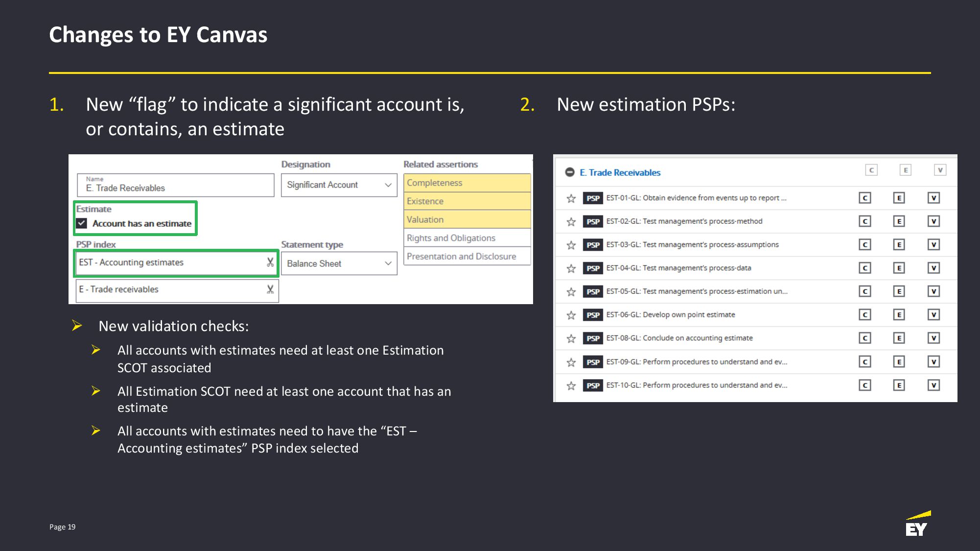Toggle Account has an estimate checkbox

82,223
